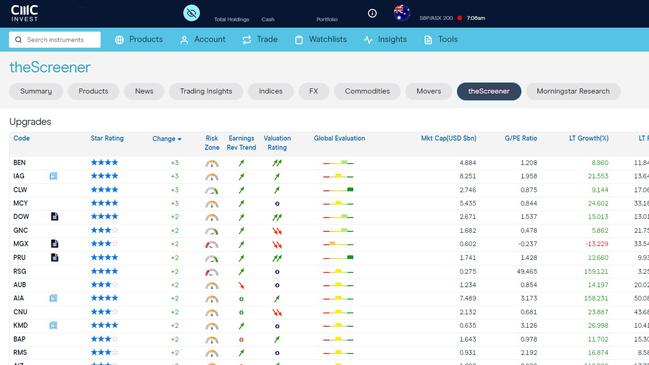Sort by the Change column arrow
Viewport: 649px width, 365px height.
tap(180, 139)
